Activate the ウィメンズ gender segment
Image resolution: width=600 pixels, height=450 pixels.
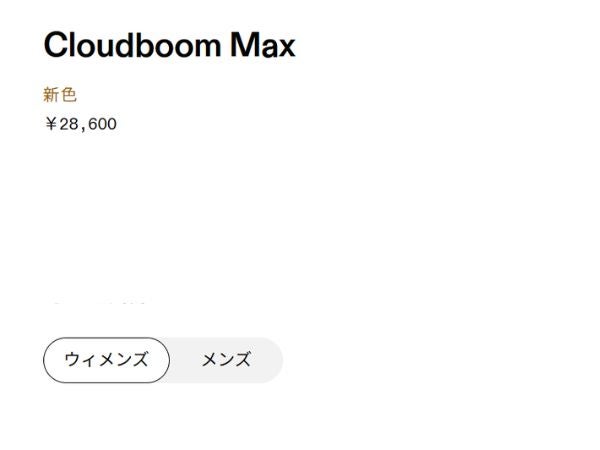[x=106, y=360]
